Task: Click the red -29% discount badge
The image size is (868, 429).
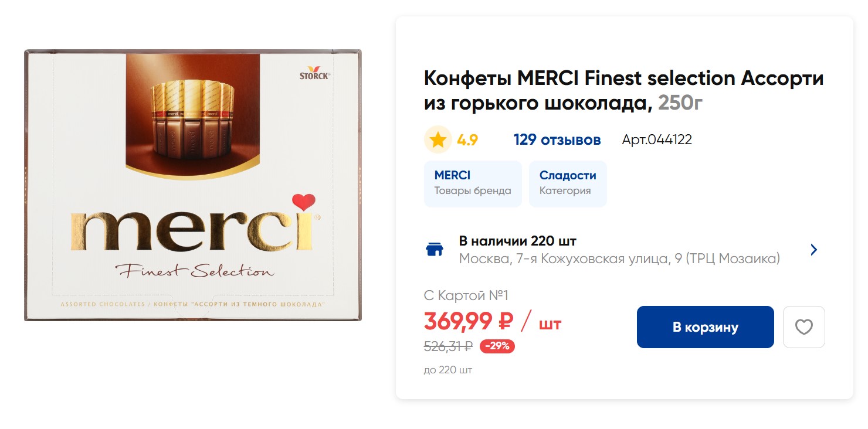Action: (x=497, y=346)
